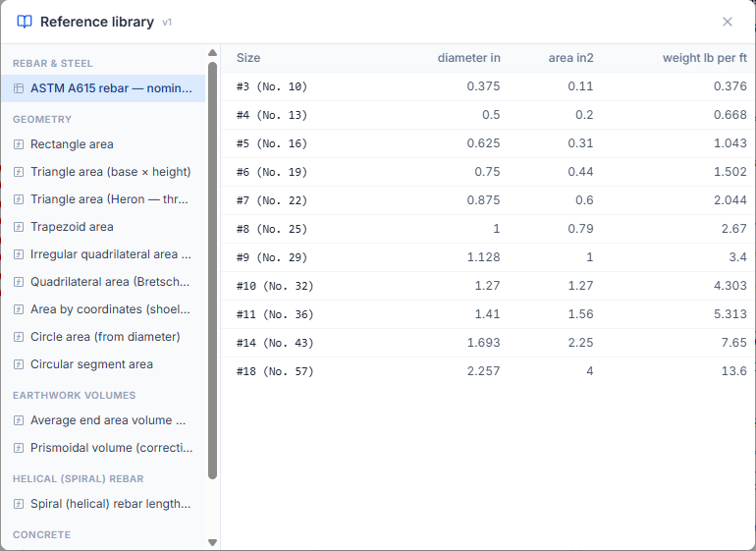Open Average end area volume formula
The image size is (756, 551).
pyautogui.click(x=103, y=420)
